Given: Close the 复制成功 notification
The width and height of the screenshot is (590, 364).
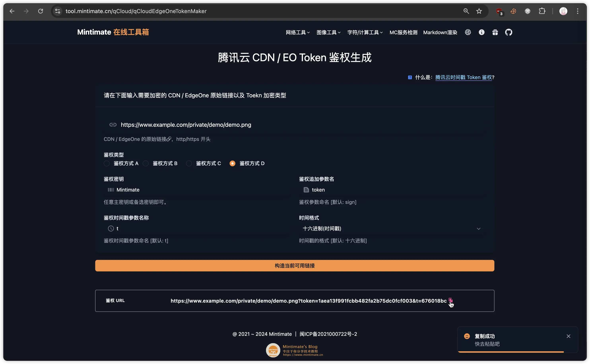Looking at the screenshot, I should coord(569,336).
